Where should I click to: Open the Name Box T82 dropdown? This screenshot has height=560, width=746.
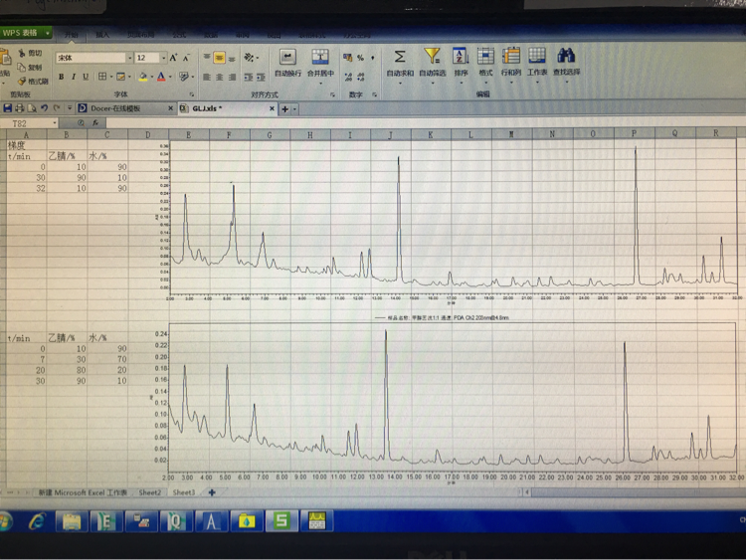(x=55, y=123)
